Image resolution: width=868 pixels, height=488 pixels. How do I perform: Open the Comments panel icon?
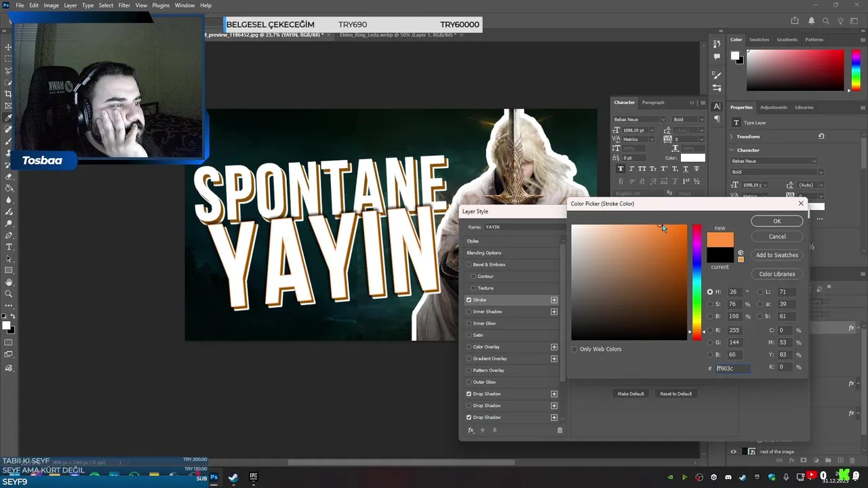pos(717,56)
